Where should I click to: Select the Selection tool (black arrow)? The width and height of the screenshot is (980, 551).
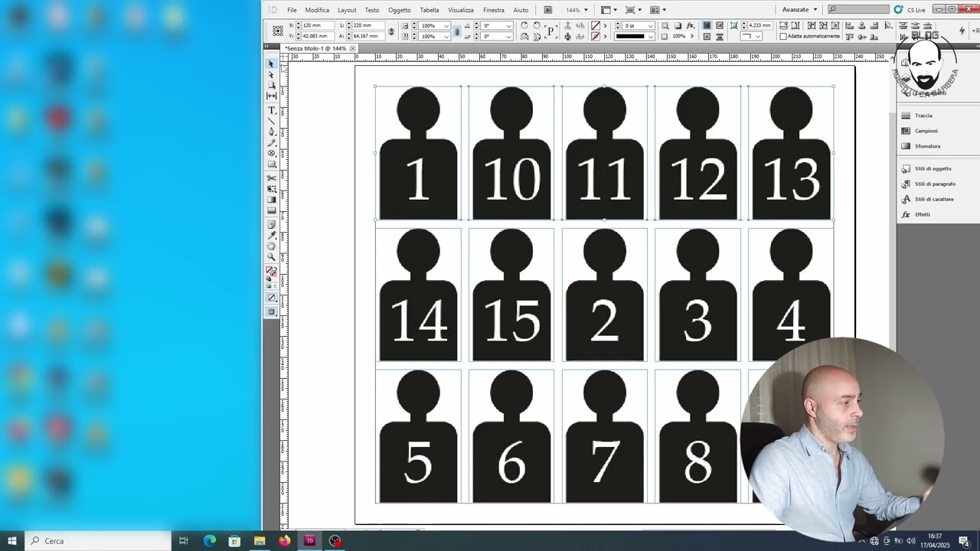tap(271, 64)
